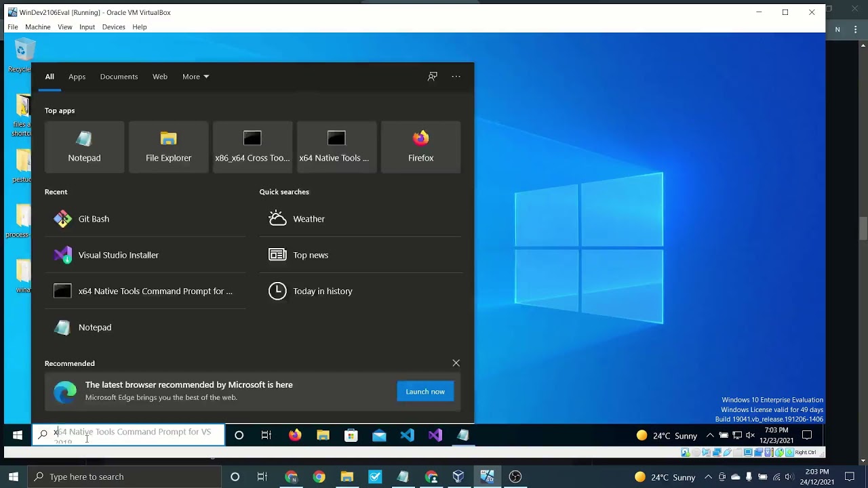Screen dimensions: 868x488
Task: Open Visual Studio Installer from Recent
Action: [x=145, y=255]
